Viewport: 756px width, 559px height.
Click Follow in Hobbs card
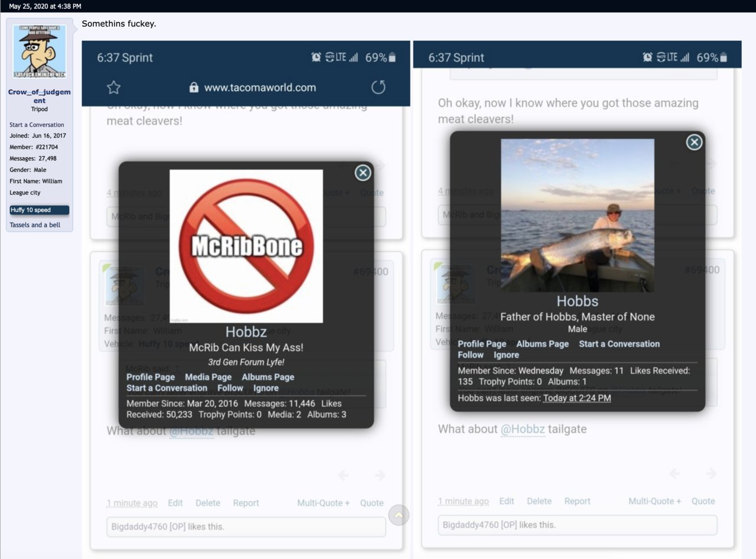click(x=471, y=355)
